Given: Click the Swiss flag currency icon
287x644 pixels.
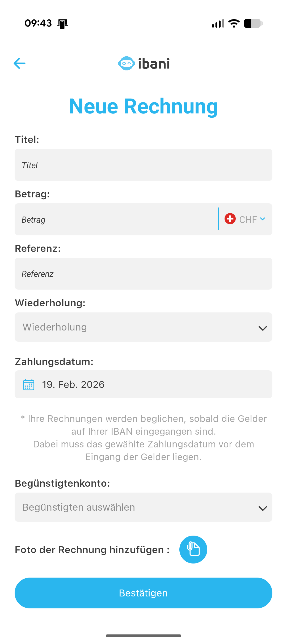Looking at the screenshot, I should point(230,219).
